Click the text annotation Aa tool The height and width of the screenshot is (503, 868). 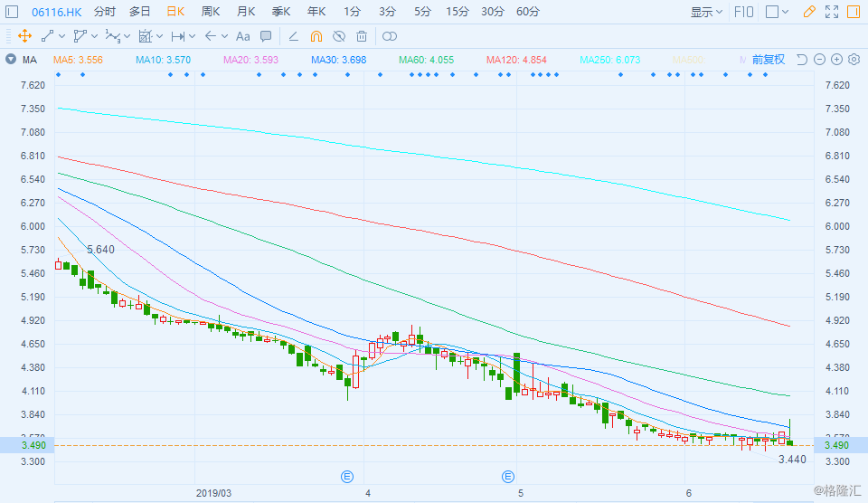[x=242, y=36]
